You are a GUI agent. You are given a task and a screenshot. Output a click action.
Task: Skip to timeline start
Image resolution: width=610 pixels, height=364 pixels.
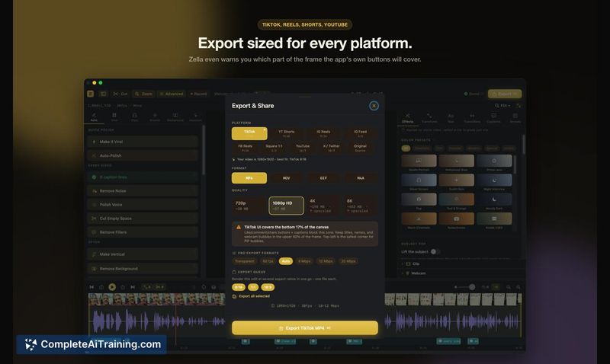point(91,287)
